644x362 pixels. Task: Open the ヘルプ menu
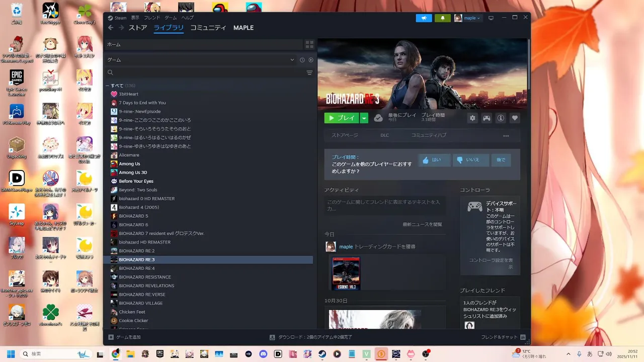(187, 18)
